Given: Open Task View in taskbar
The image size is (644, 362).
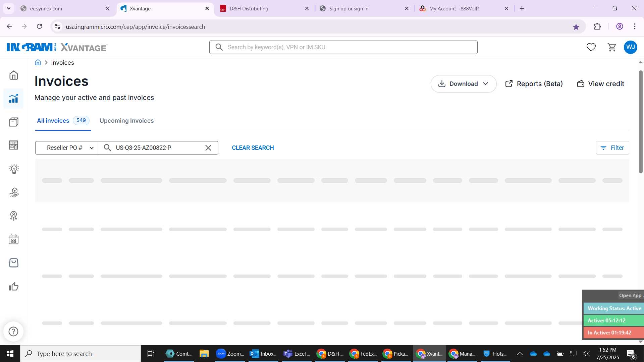Looking at the screenshot, I should pyautogui.click(x=151, y=354).
